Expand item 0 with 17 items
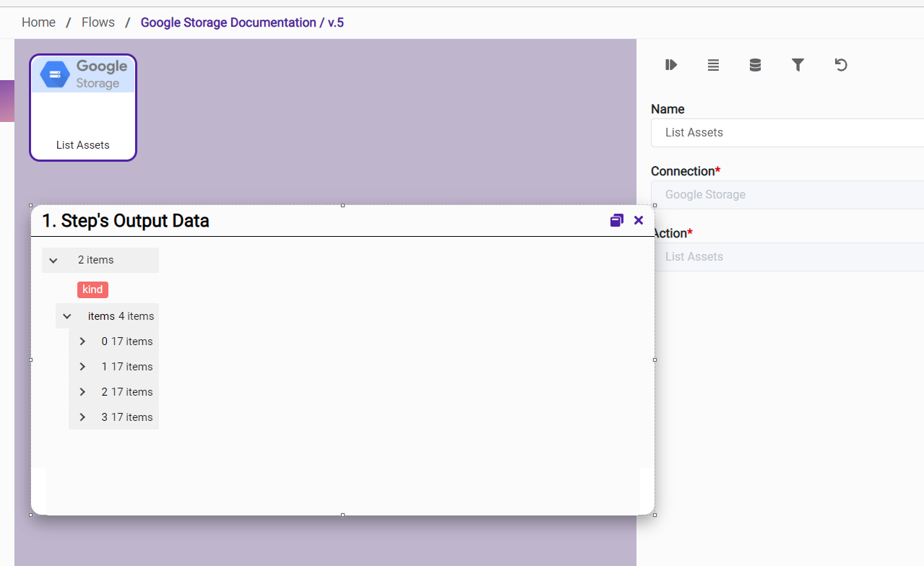This screenshot has width=924, height=566. coord(82,341)
